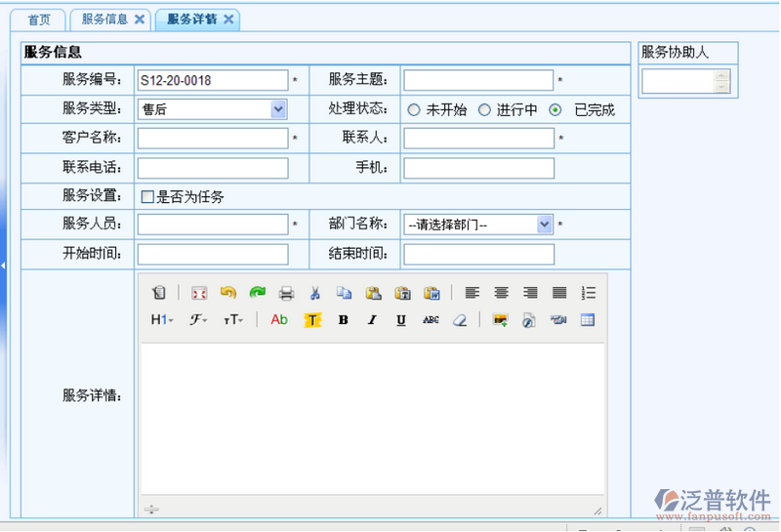
Task: Insert image using the picture icon
Action: coord(501,320)
